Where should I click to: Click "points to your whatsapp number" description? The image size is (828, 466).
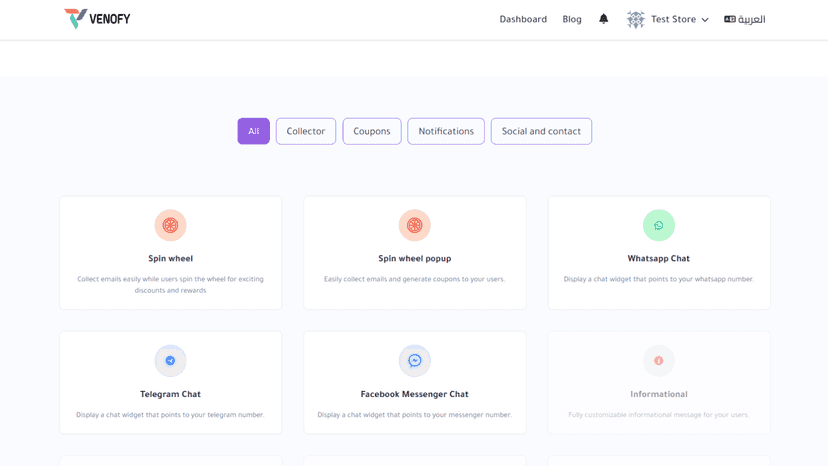658,279
